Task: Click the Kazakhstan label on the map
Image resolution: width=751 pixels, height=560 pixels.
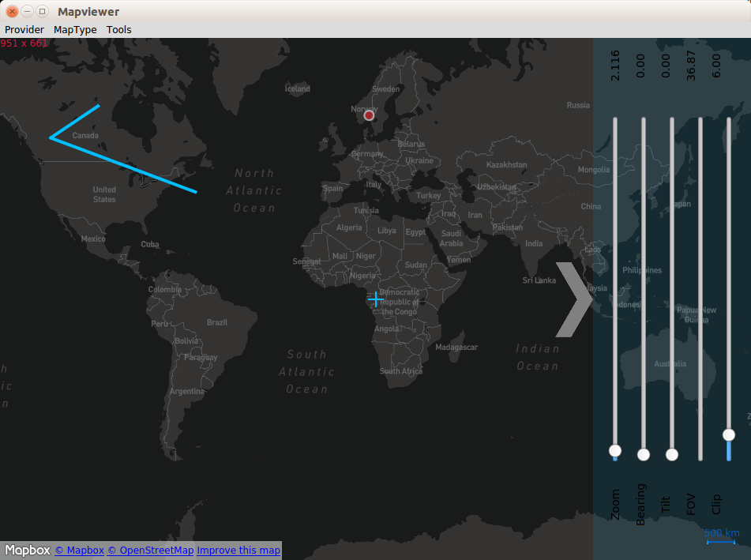Action: point(507,165)
